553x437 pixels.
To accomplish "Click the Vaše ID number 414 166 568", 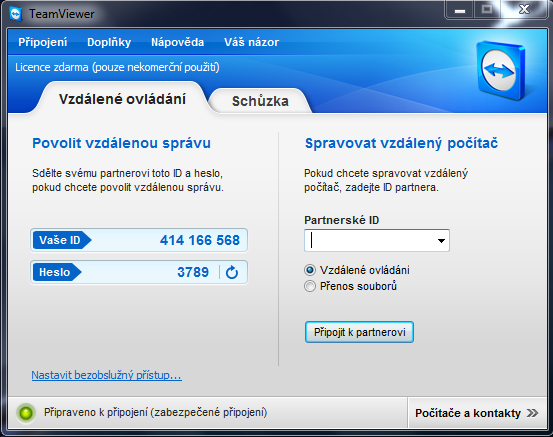I will coord(200,240).
